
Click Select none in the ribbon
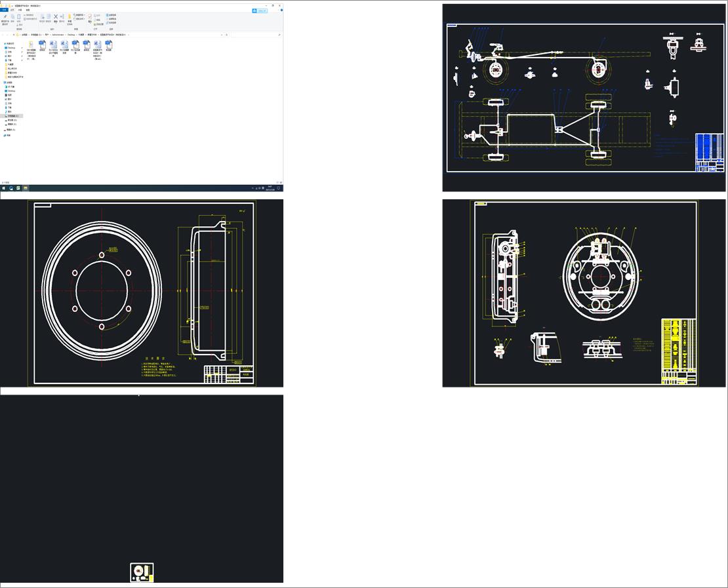coord(111,19)
